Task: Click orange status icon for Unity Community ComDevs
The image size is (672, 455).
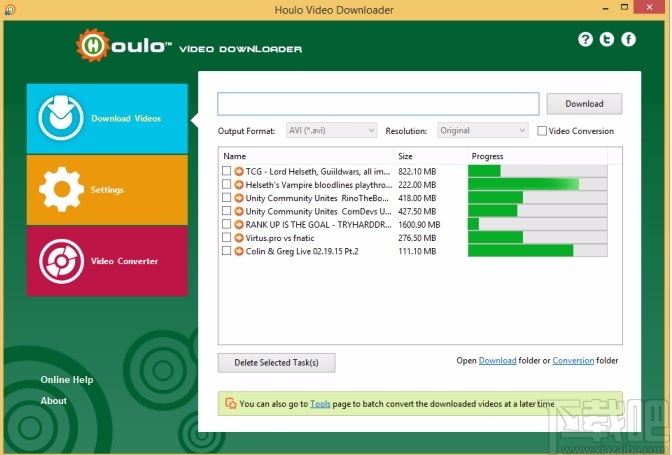Action: tap(239, 211)
